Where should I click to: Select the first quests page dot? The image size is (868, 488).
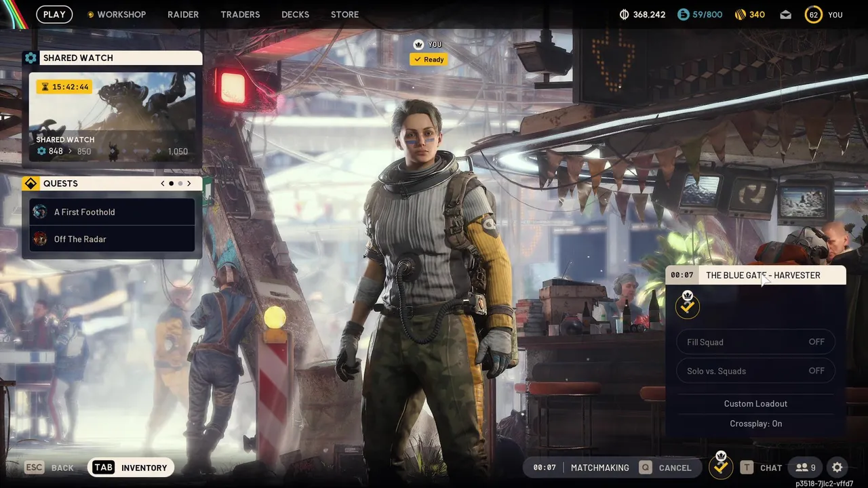[171, 184]
